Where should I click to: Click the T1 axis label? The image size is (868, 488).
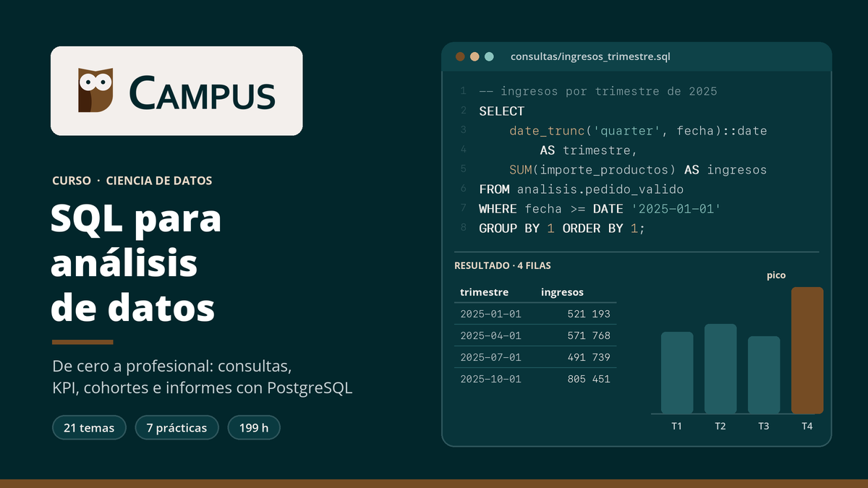point(677,426)
